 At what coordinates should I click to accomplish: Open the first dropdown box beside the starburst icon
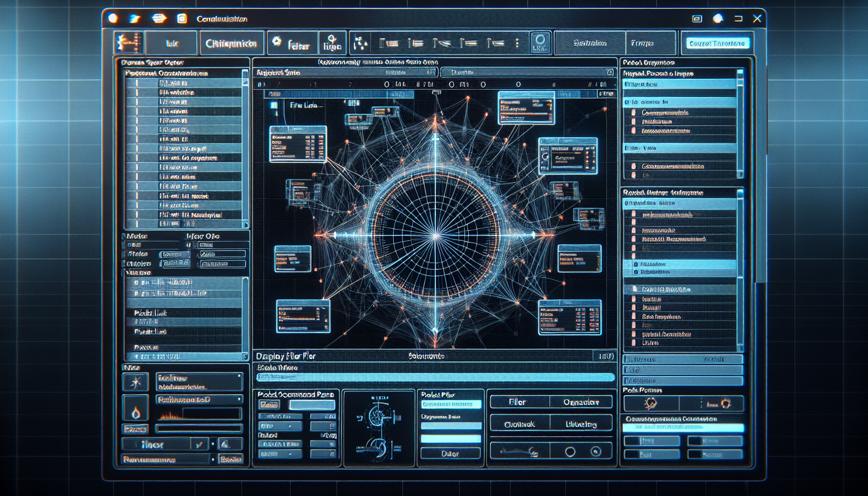199,382
